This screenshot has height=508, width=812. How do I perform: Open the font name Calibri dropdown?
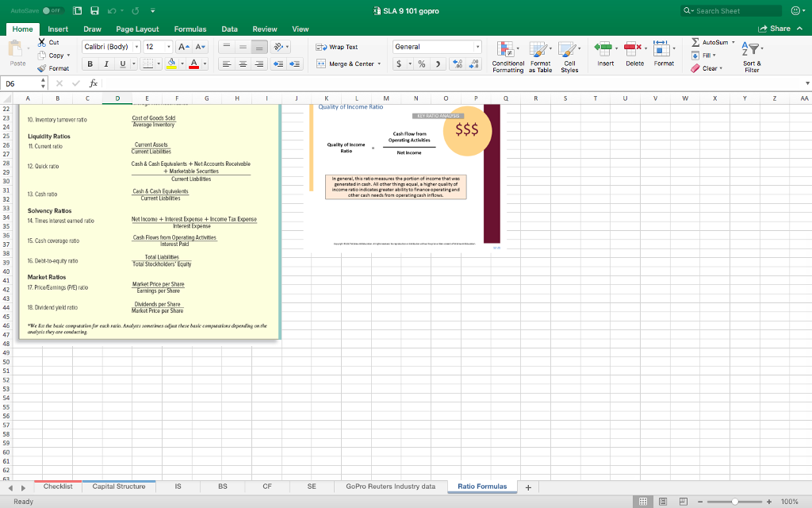point(136,47)
